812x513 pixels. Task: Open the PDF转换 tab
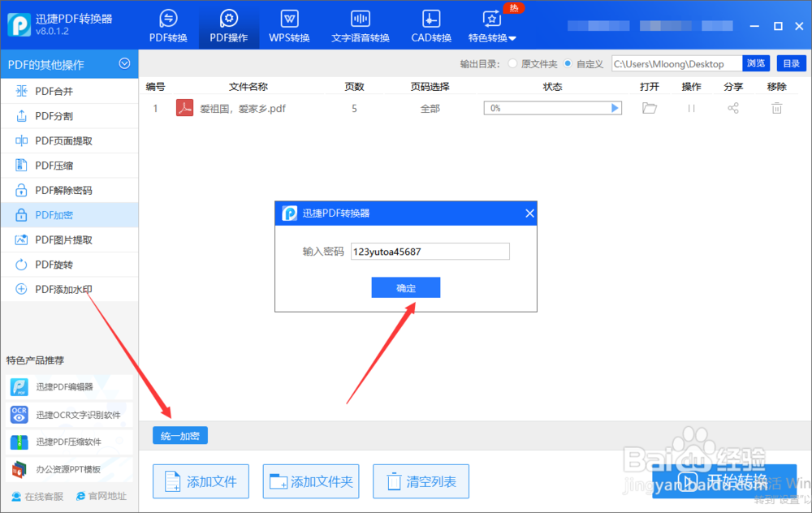point(168,26)
